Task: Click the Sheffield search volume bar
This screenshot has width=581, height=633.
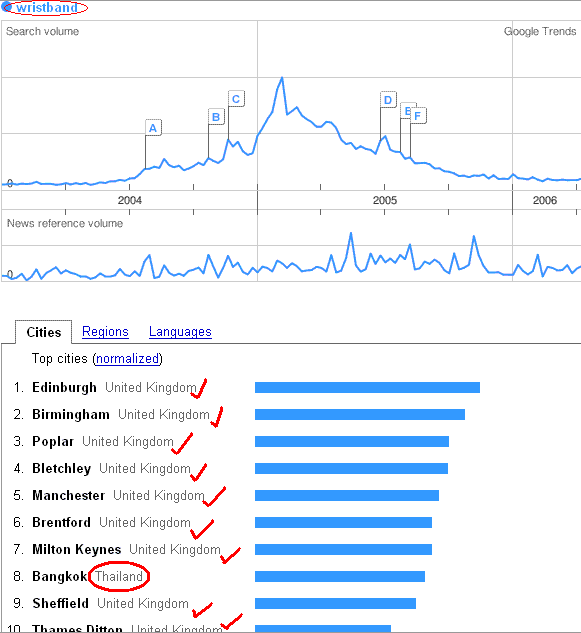Action: click(336, 604)
